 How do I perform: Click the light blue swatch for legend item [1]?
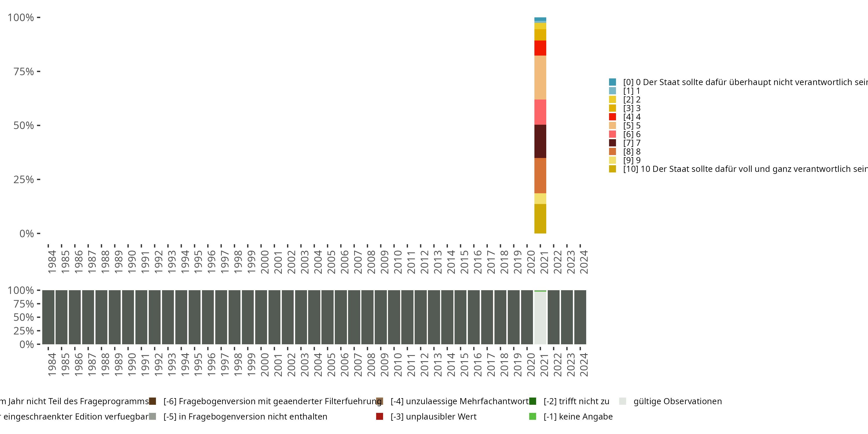coord(612,91)
